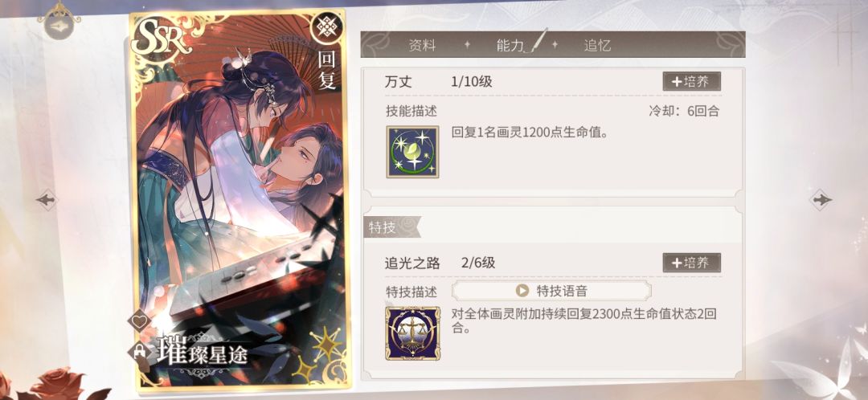This screenshot has height=400, width=868.
Task: Go back using top-left return icon
Action: [59, 25]
